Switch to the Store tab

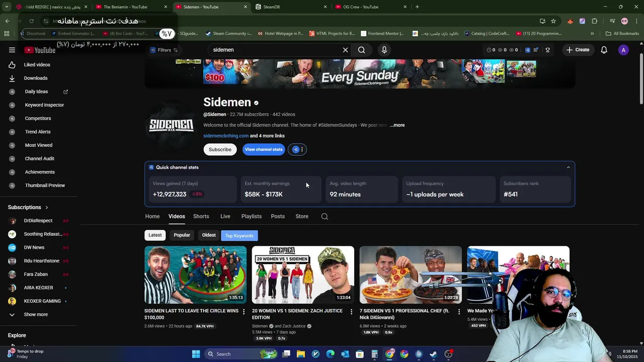(302, 216)
